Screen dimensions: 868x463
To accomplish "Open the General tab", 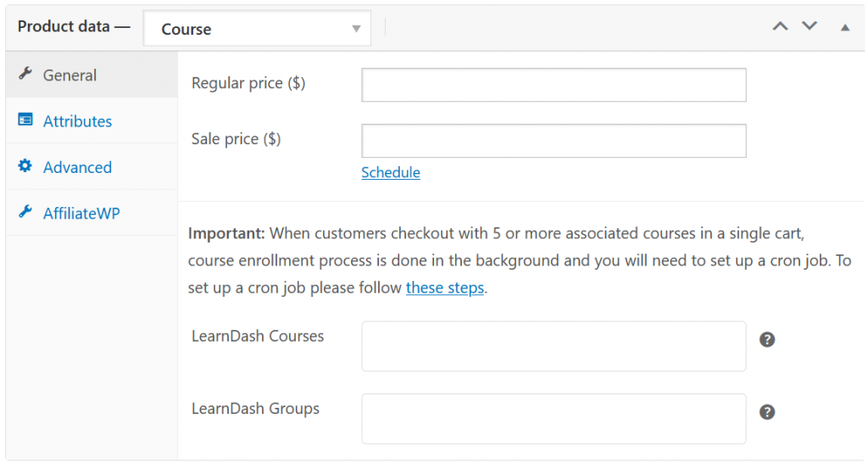I will click(70, 75).
